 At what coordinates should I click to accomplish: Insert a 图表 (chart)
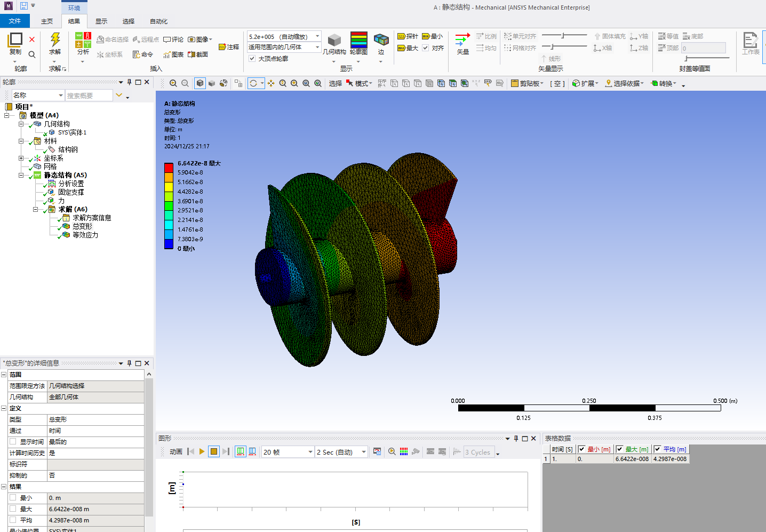[x=173, y=54]
